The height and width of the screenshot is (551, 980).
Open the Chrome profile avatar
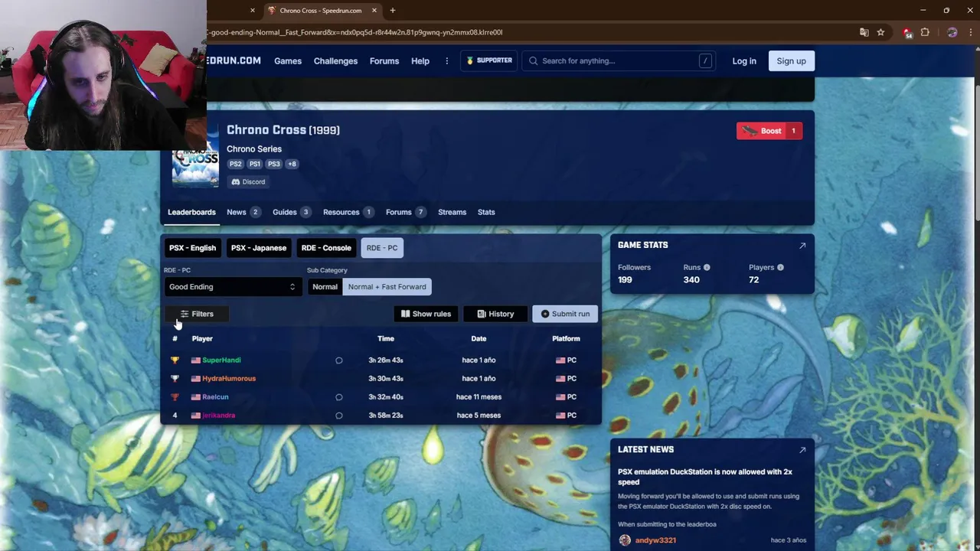952,32
